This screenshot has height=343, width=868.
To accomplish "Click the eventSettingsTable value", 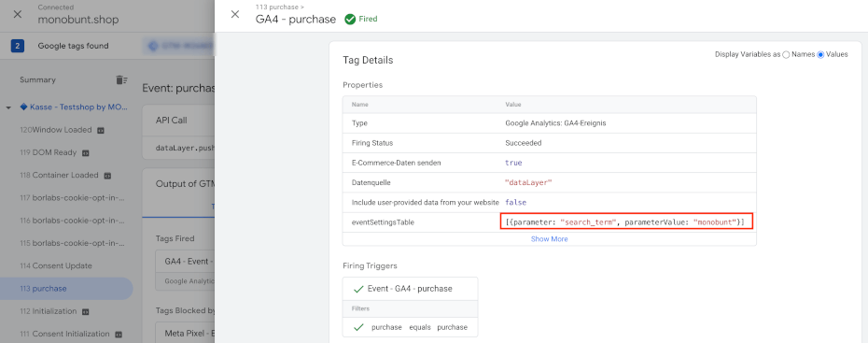I will pyautogui.click(x=626, y=222).
